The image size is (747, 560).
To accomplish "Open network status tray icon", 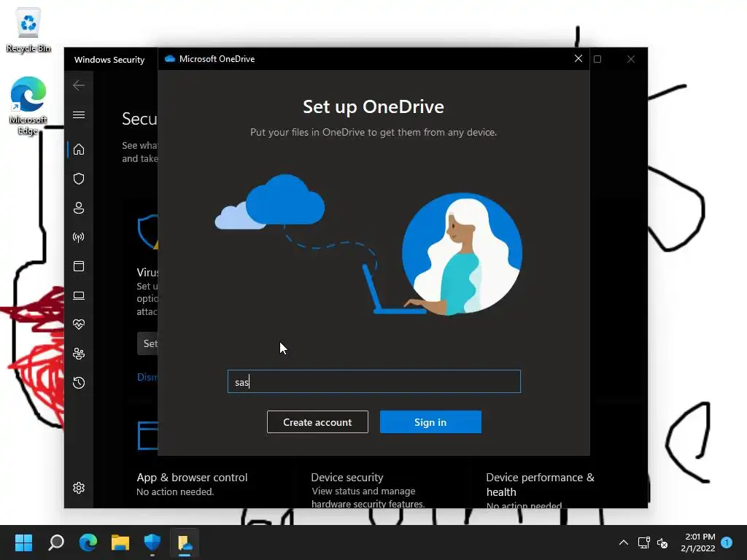I will coord(643,542).
